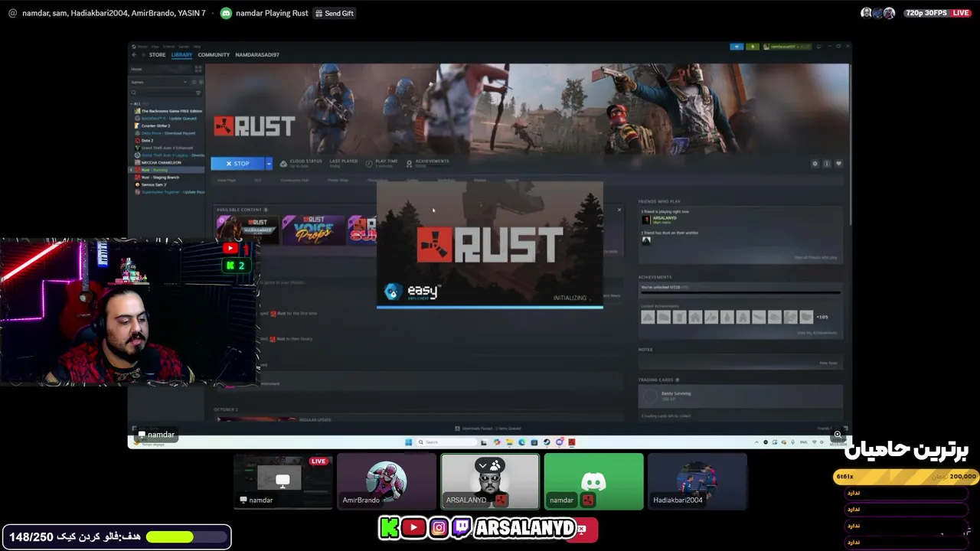Open Send Gift in stream header
Image resolution: width=980 pixels, height=551 pixels.
coord(334,13)
